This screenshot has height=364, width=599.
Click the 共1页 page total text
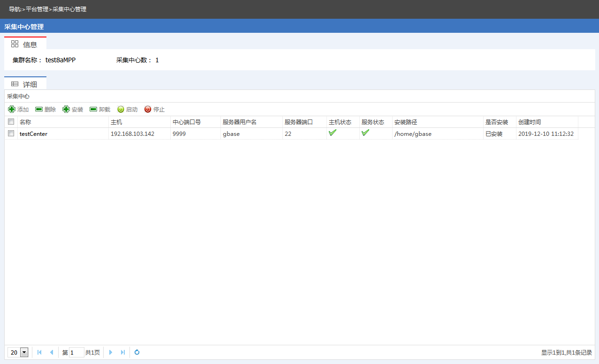92,352
